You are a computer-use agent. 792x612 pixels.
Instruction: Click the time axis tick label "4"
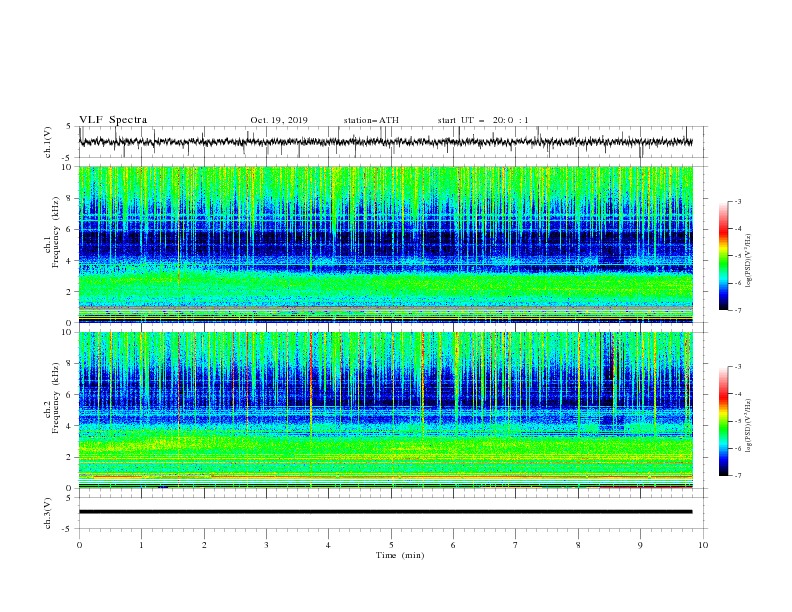[328, 545]
